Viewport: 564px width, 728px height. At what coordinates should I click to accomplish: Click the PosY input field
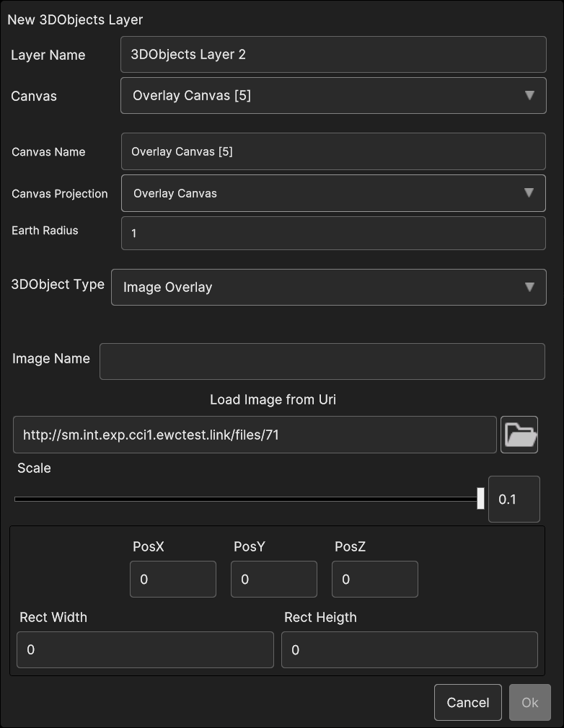click(x=273, y=580)
